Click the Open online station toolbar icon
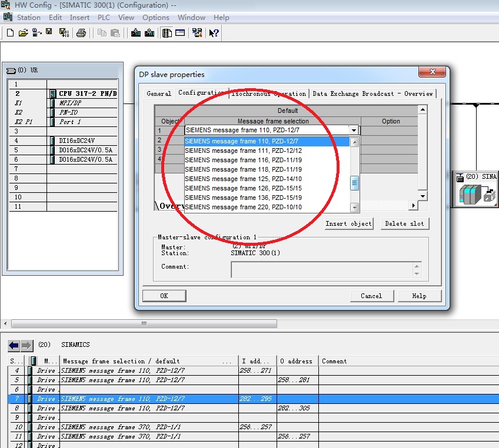 point(37,33)
